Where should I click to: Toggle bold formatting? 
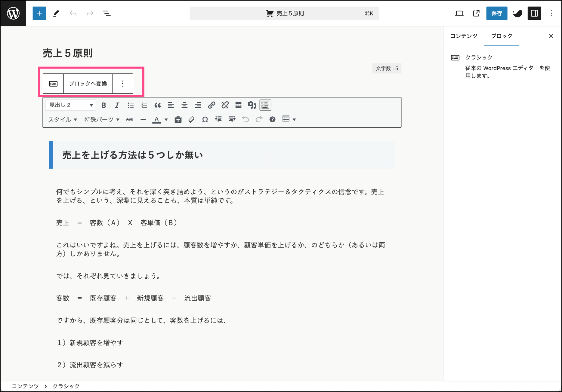[x=104, y=105]
